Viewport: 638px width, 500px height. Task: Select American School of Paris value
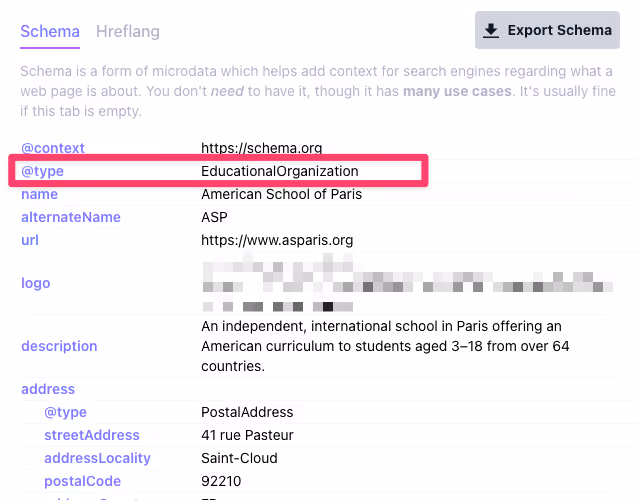point(282,194)
